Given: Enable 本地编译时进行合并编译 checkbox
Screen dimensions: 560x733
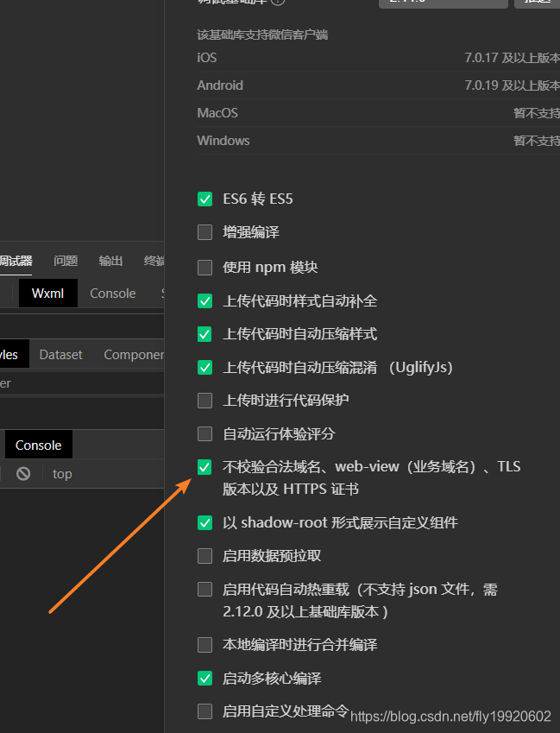Looking at the screenshot, I should [x=204, y=645].
